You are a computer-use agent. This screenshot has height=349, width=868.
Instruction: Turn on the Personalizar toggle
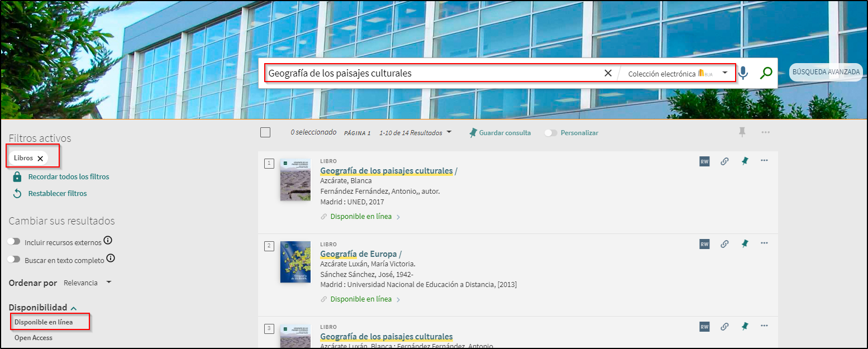pos(551,133)
